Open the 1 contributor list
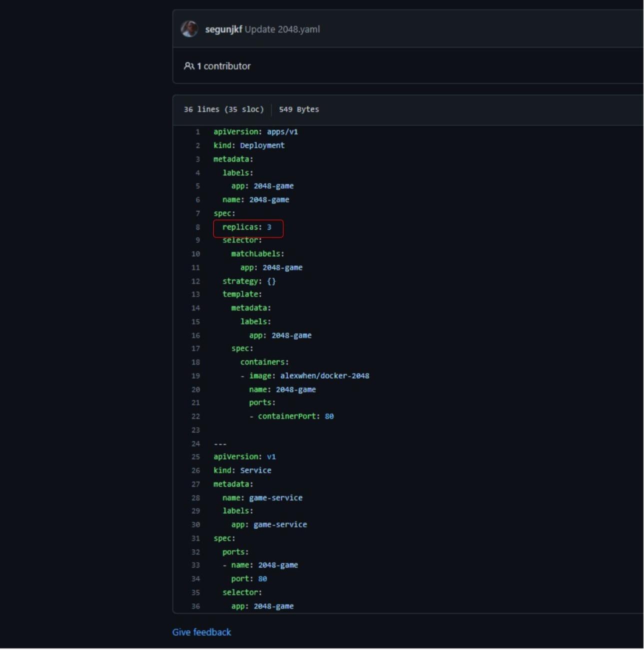644x650 pixels. pos(223,66)
